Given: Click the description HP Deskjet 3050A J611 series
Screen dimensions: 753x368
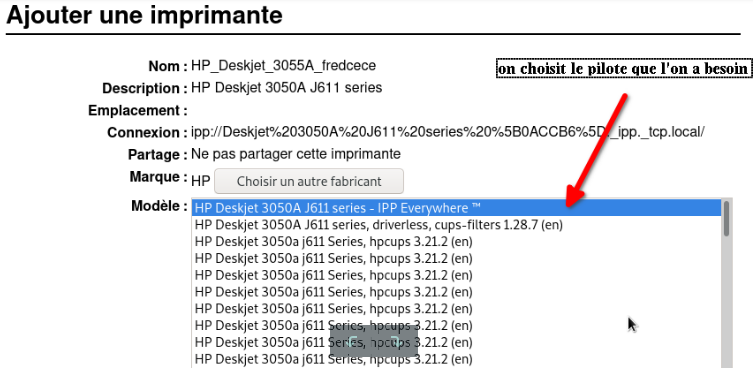Looking at the screenshot, I should click(x=287, y=87).
